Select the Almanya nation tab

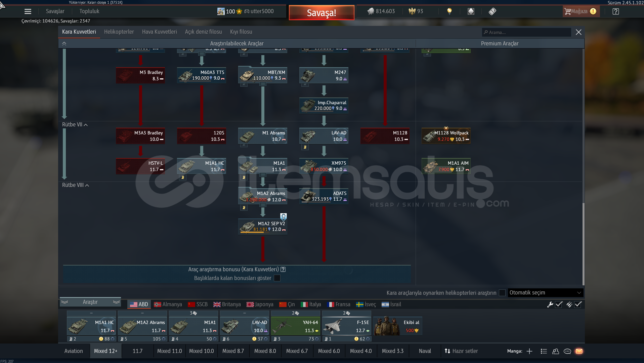(x=168, y=305)
